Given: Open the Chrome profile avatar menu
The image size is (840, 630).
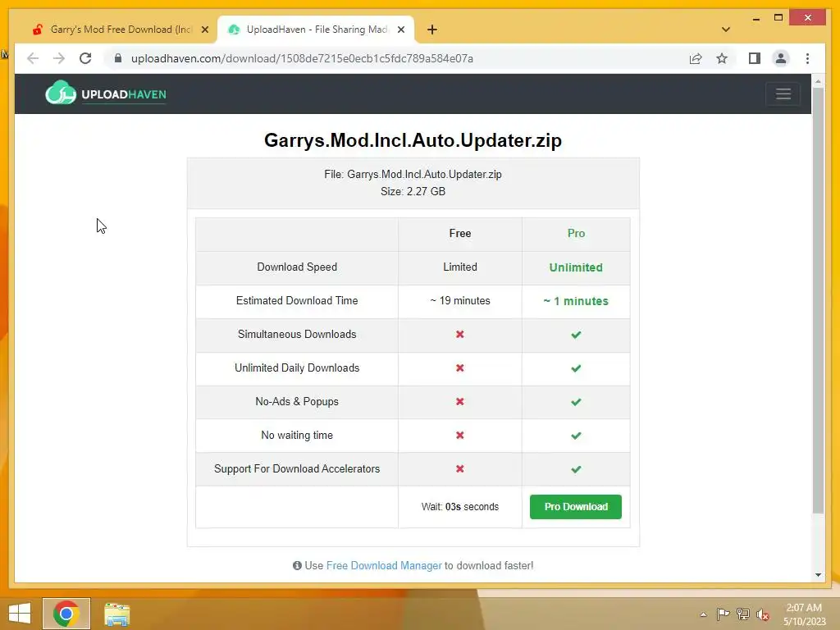Looking at the screenshot, I should click(x=781, y=58).
